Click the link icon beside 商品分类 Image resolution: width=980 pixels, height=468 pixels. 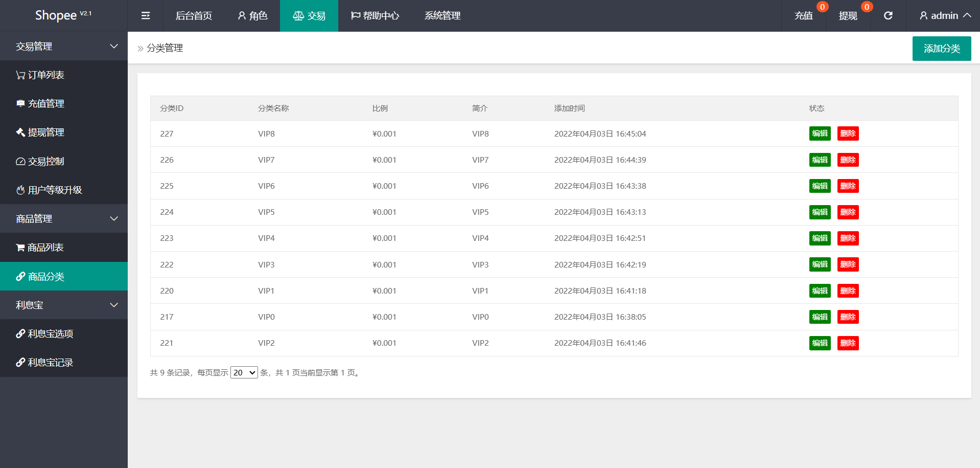tap(20, 276)
